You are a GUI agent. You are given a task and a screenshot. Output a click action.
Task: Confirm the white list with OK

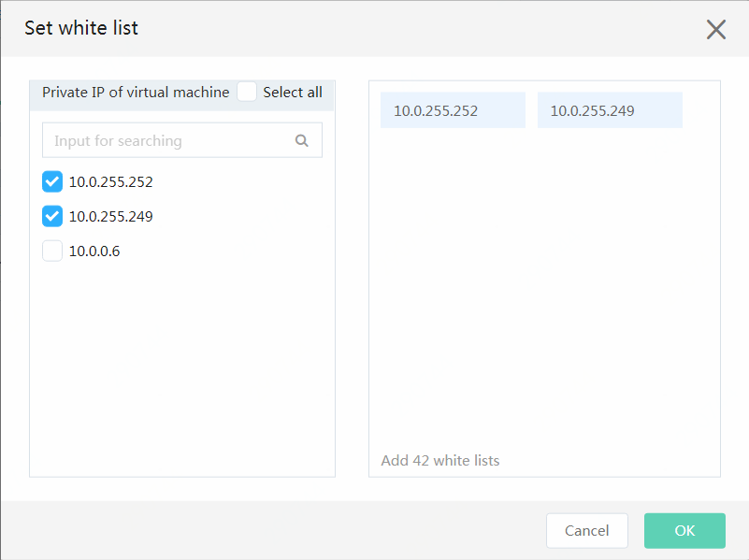coord(684,530)
